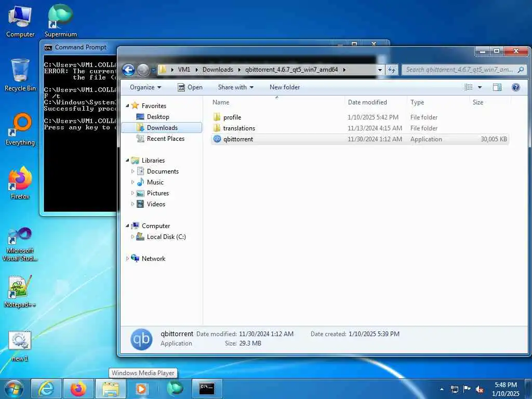This screenshot has height=399, width=532.
Task: Open Windows Media Player from taskbar
Action: point(141,389)
